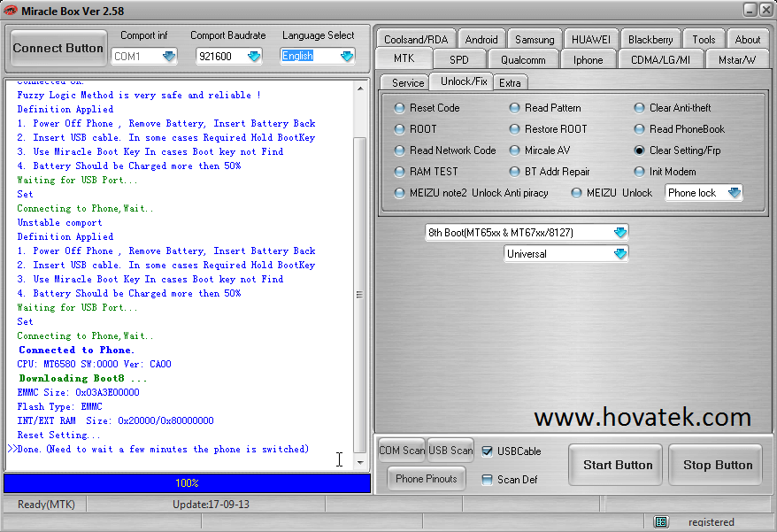Switch to the SPD tab
Viewport: 777px width, 532px height.
[x=459, y=60]
